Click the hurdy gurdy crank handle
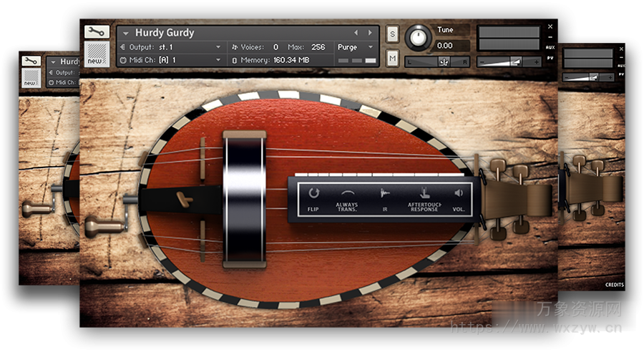Viewport: 644px width, 352px height. tap(104, 227)
